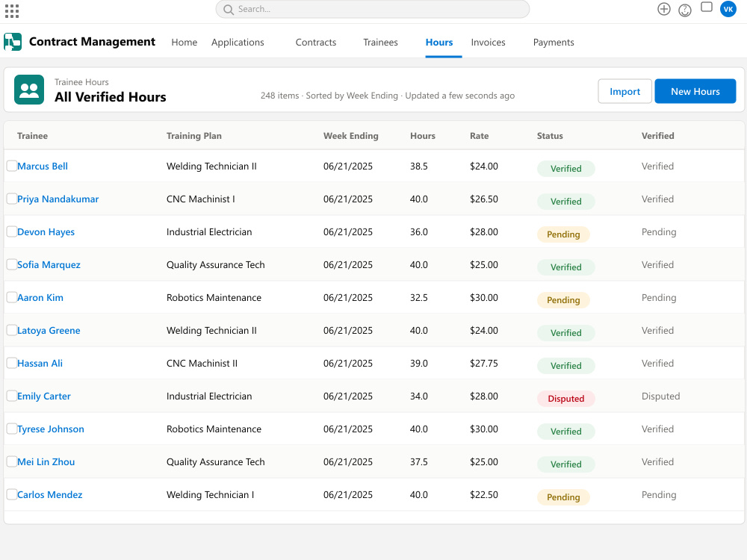Image resolution: width=747 pixels, height=560 pixels.
Task: Open the help question mark icon
Action: [x=684, y=10]
